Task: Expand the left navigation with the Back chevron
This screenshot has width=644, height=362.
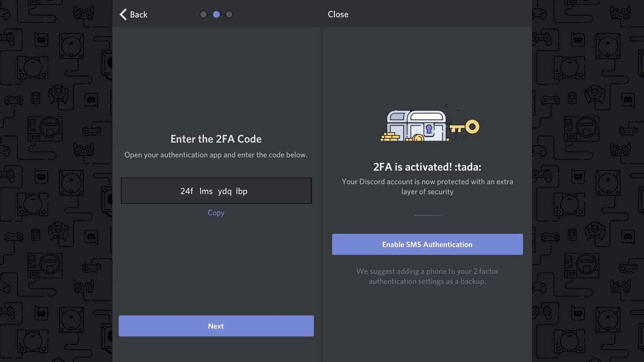Action: pyautogui.click(x=123, y=14)
